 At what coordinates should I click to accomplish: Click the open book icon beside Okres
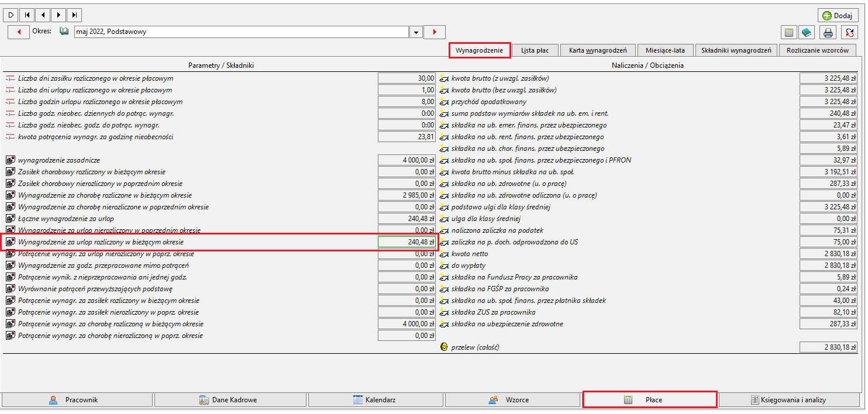64,32
